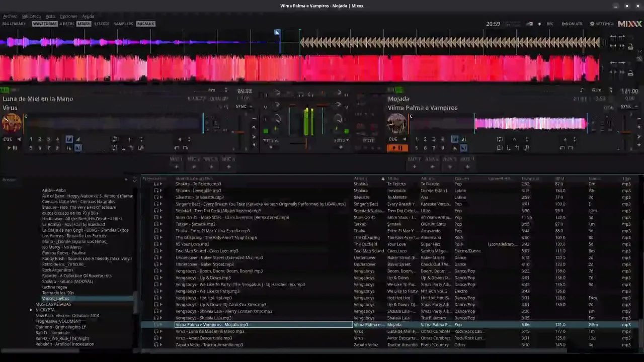Toggle the MIXER section button
The width and height of the screenshot is (644, 362).
click(84, 24)
